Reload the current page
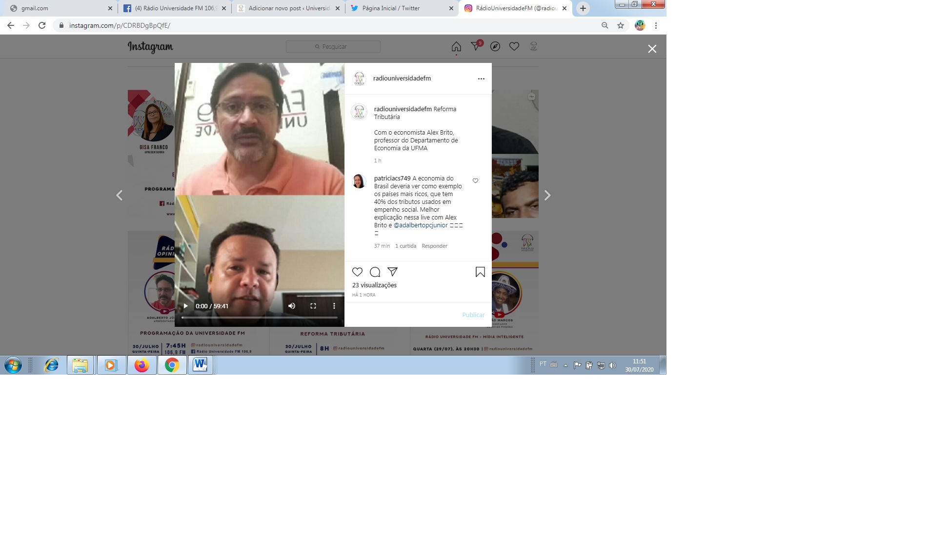Screen dimensions: 927x560 (x=42, y=25)
